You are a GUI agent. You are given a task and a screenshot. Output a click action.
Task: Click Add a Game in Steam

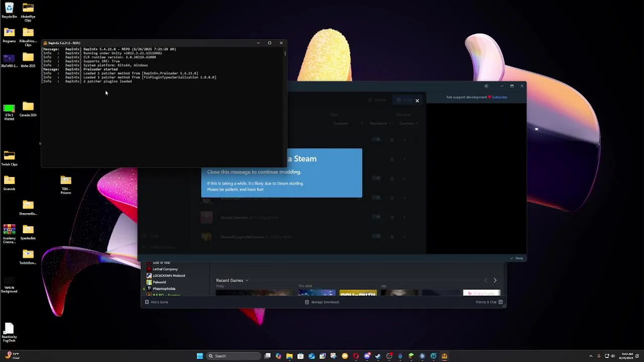pos(156,302)
